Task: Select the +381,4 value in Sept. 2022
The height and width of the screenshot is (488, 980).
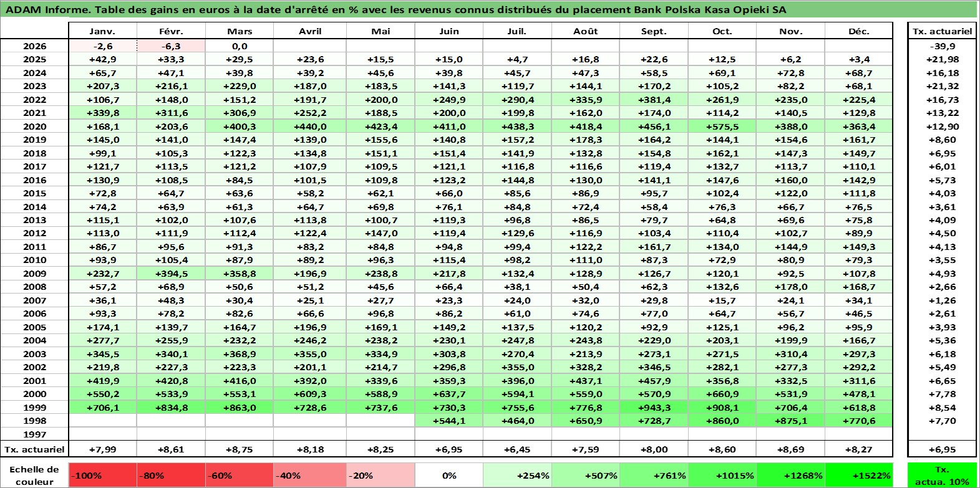Action: (654, 100)
